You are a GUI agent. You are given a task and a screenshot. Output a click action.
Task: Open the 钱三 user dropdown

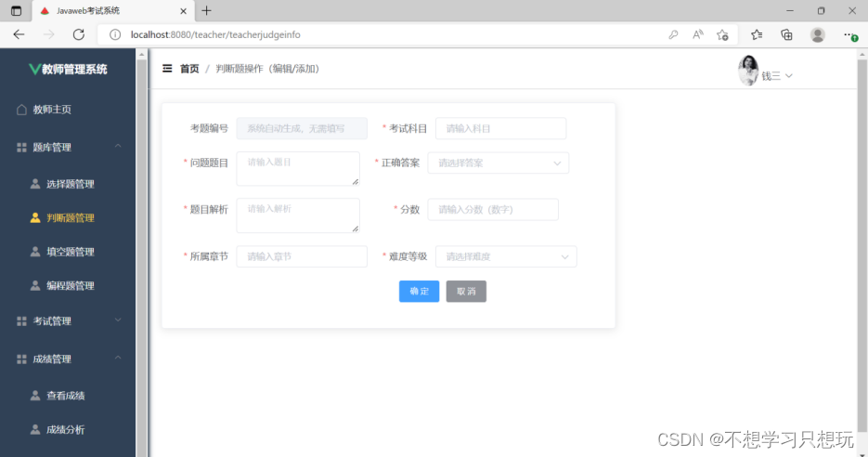777,76
